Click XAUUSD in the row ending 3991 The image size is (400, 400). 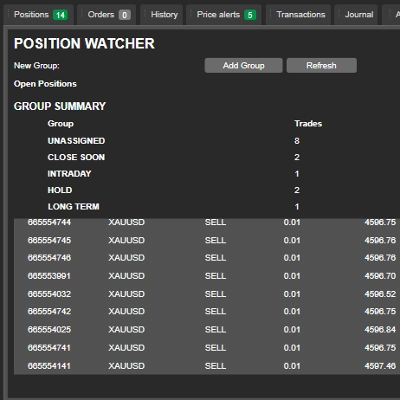[x=127, y=276]
